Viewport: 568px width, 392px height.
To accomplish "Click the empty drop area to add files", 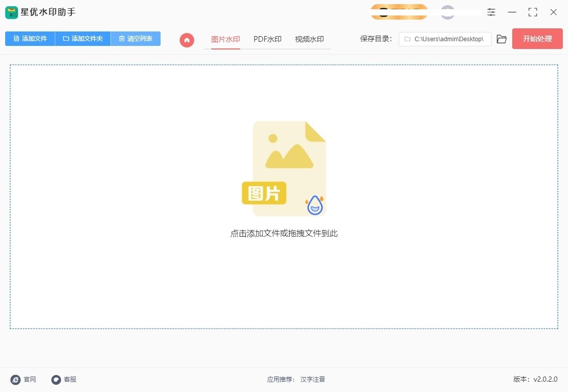I will [x=284, y=284].
